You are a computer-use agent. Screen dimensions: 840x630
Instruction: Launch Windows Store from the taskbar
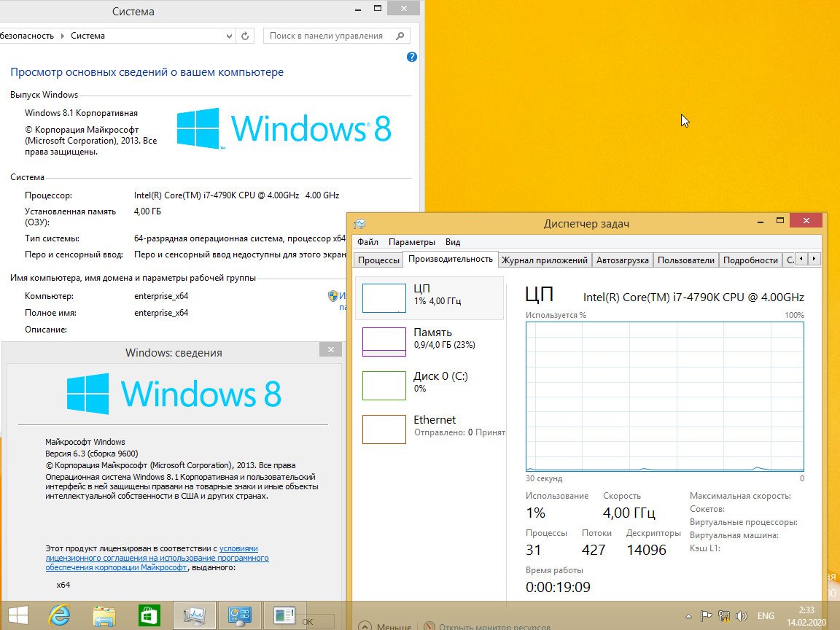149,615
